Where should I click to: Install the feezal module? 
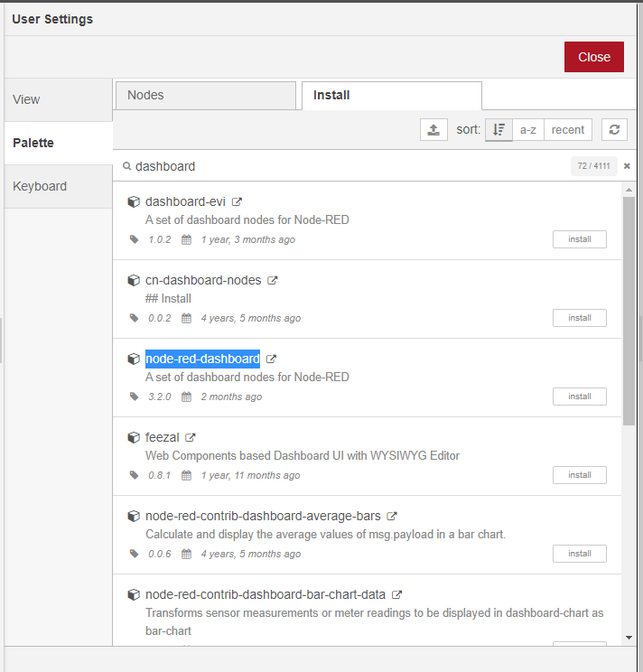(x=579, y=475)
